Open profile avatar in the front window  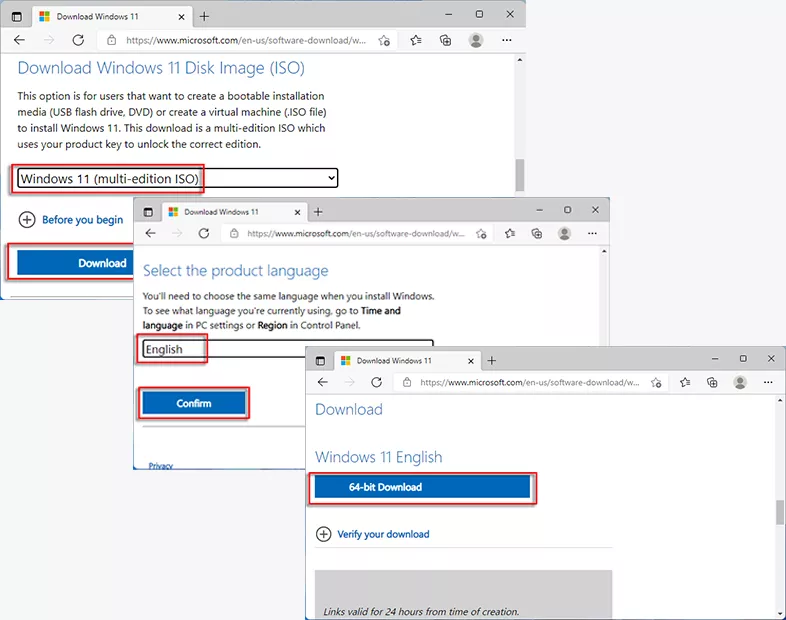(x=740, y=382)
